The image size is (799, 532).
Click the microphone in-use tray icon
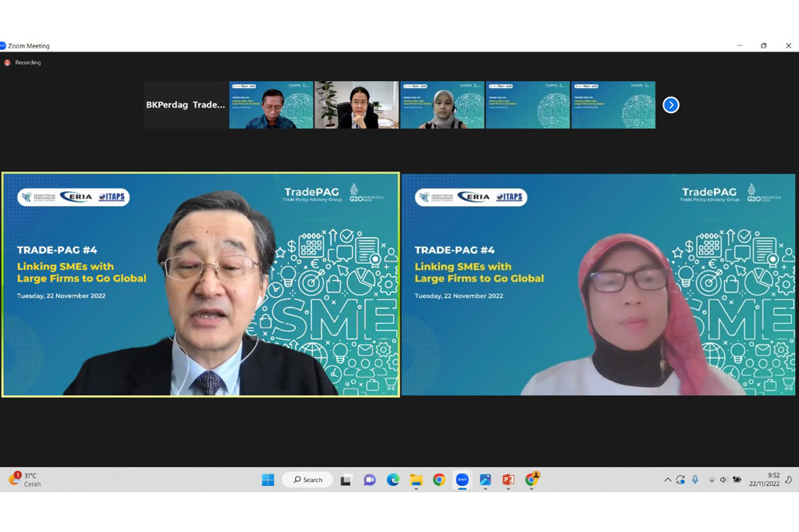tap(695, 480)
